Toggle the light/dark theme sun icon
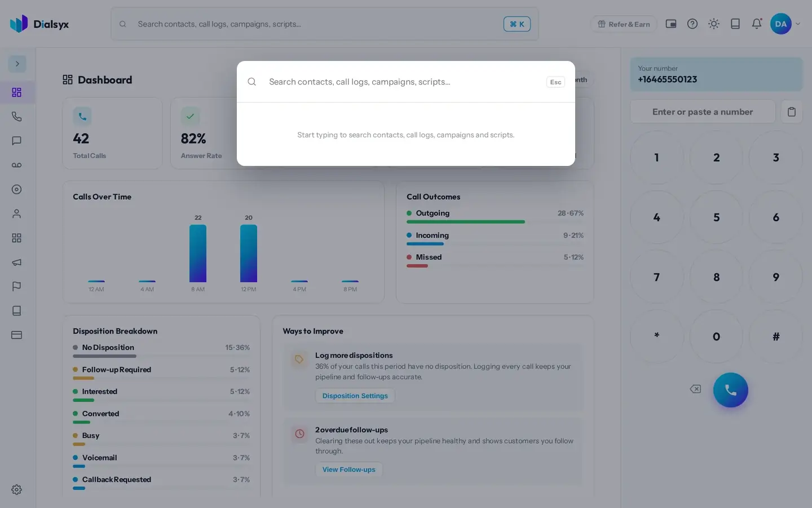This screenshot has width=812, height=508. [x=714, y=24]
